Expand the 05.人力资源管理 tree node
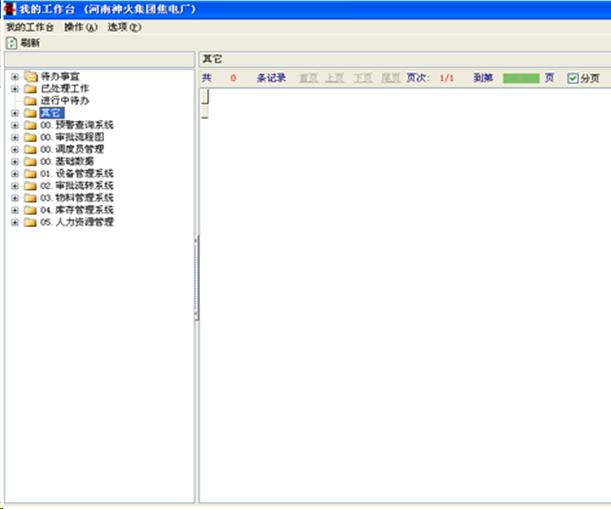Screen dimensions: 611x509 click(14, 222)
